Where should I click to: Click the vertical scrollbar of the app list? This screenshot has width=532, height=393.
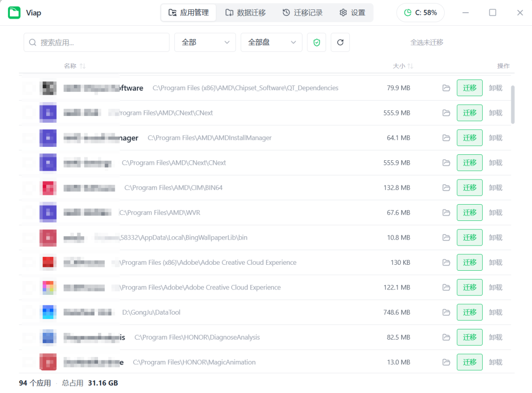[513, 105]
